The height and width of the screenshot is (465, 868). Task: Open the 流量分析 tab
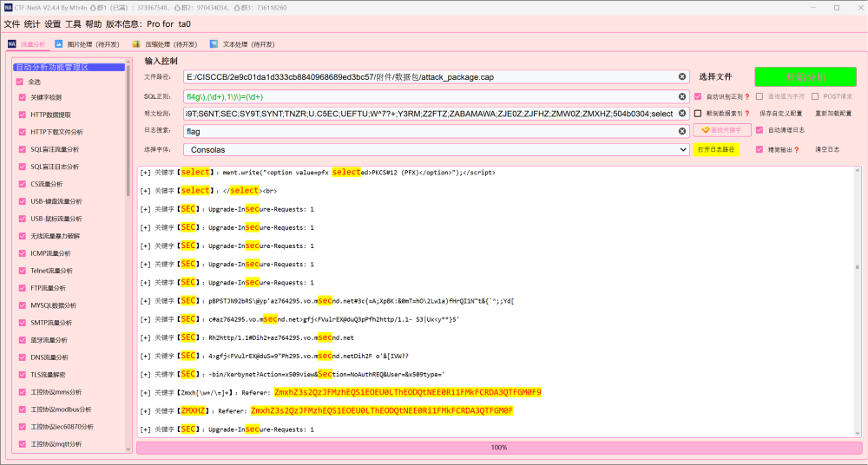point(27,44)
